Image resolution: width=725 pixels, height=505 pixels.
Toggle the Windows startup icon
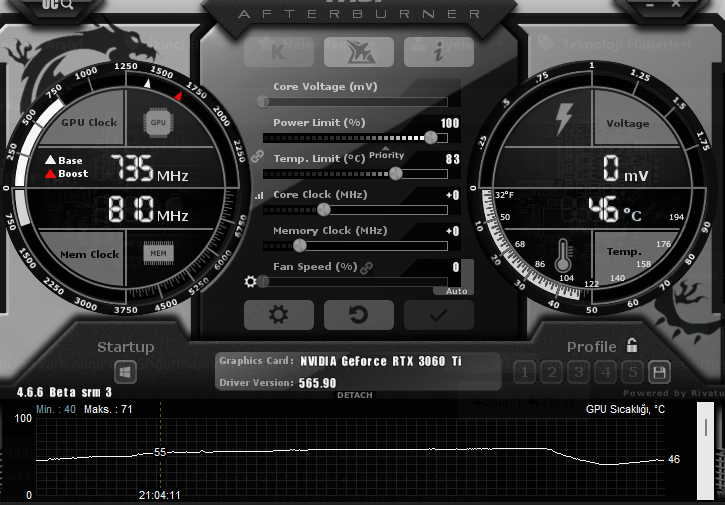(x=125, y=372)
